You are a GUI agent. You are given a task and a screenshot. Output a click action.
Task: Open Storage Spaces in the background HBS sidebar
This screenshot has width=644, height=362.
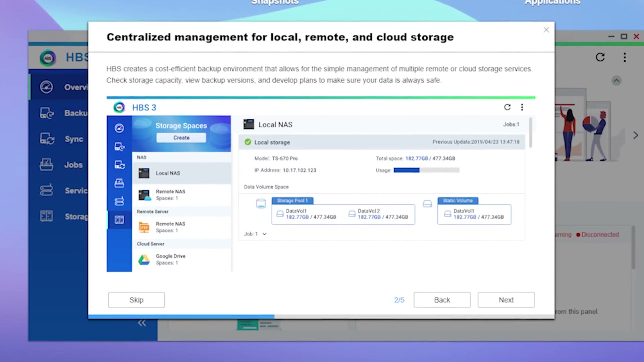(x=59, y=216)
